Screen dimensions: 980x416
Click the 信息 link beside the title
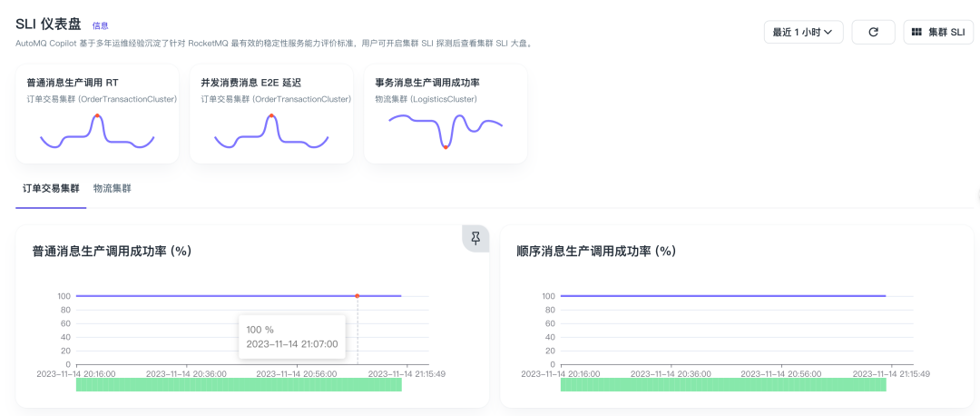101,25
